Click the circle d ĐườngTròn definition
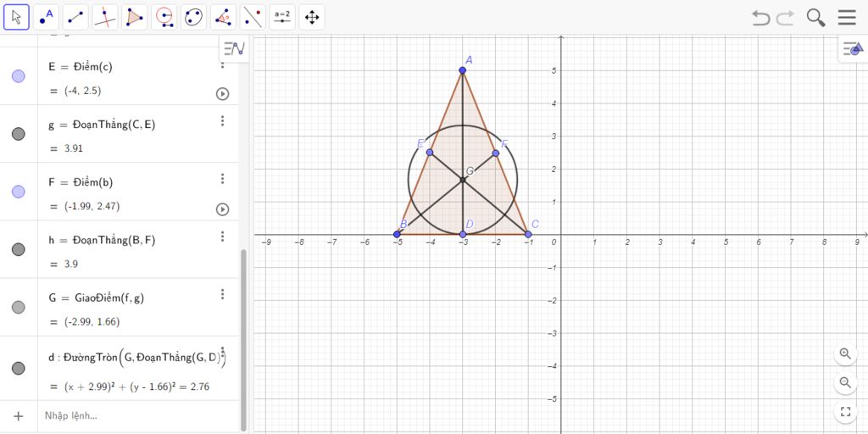The width and height of the screenshot is (868, 434). [136, 358]
